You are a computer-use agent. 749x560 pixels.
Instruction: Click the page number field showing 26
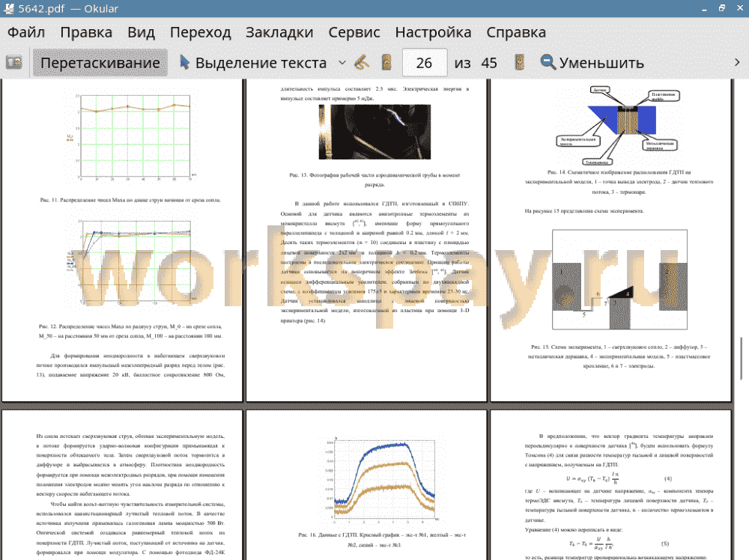click(425, 63)
